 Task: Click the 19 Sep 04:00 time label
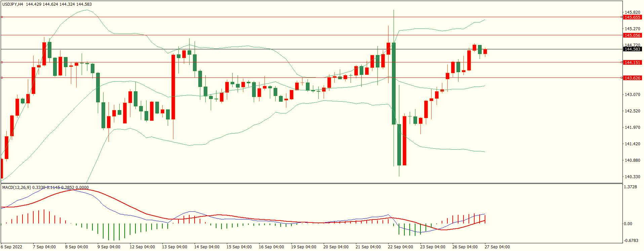(x=304, y=247)
